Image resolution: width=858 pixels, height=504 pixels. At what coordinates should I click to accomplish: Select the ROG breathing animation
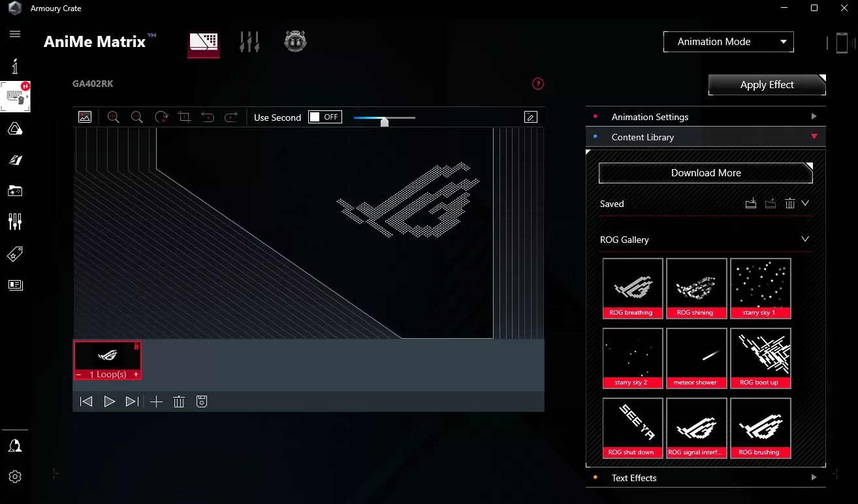tap(632, 289)
